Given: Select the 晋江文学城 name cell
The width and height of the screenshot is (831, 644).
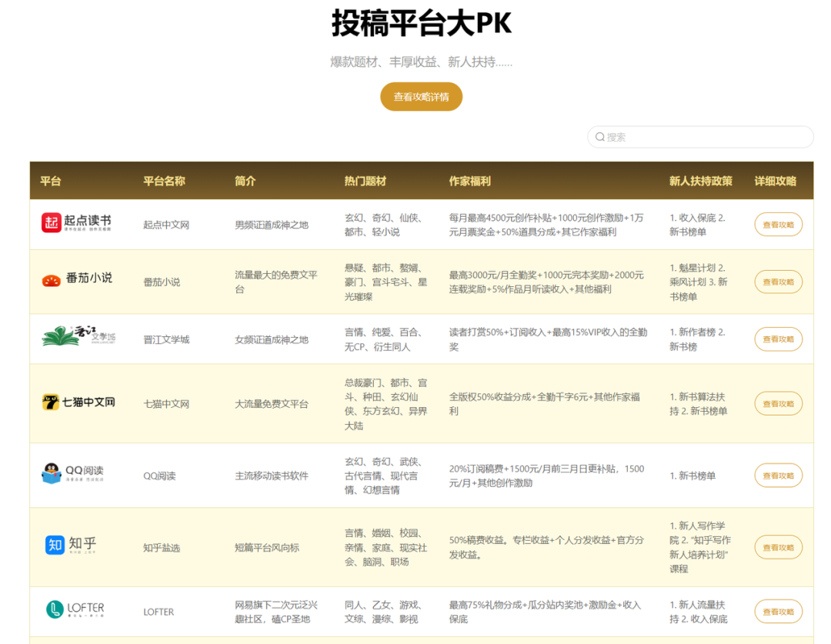Looking at the screenshot, I should coord(166,339).
